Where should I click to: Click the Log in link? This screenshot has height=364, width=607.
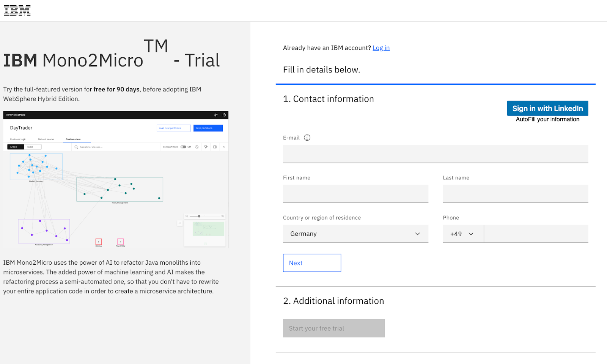pyautogui.click(x=381, y=48)
